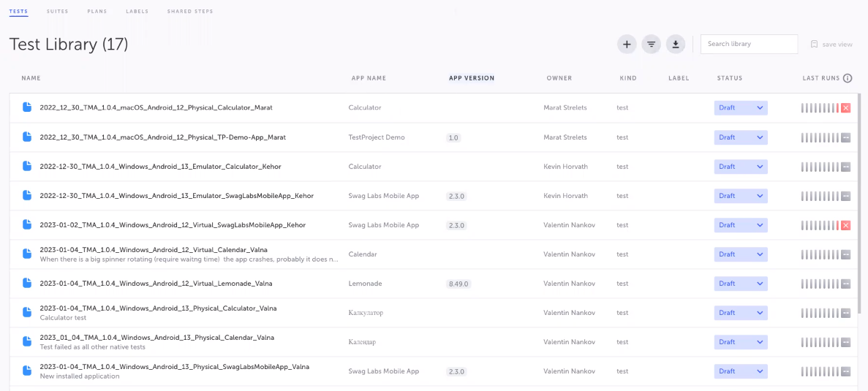Click file icon of Physical_Calculator_Marat test
868x391 pixels.
pos(27,107)
